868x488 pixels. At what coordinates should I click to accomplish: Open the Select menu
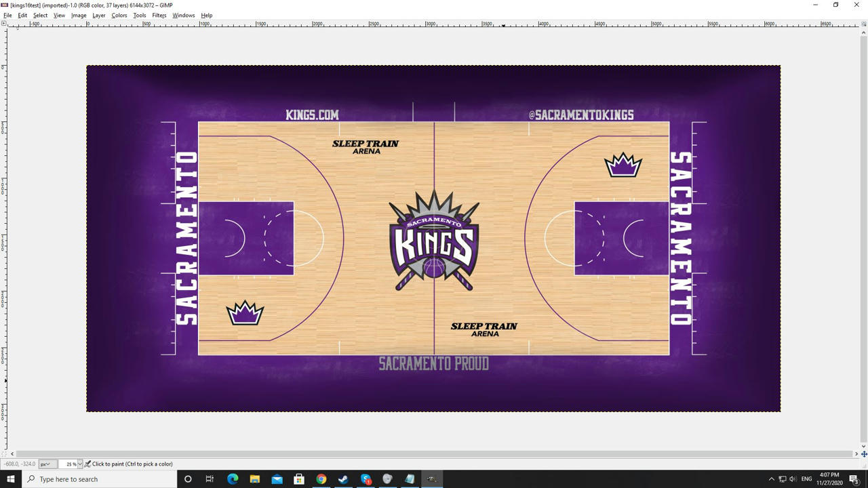(x=40, y=15)
